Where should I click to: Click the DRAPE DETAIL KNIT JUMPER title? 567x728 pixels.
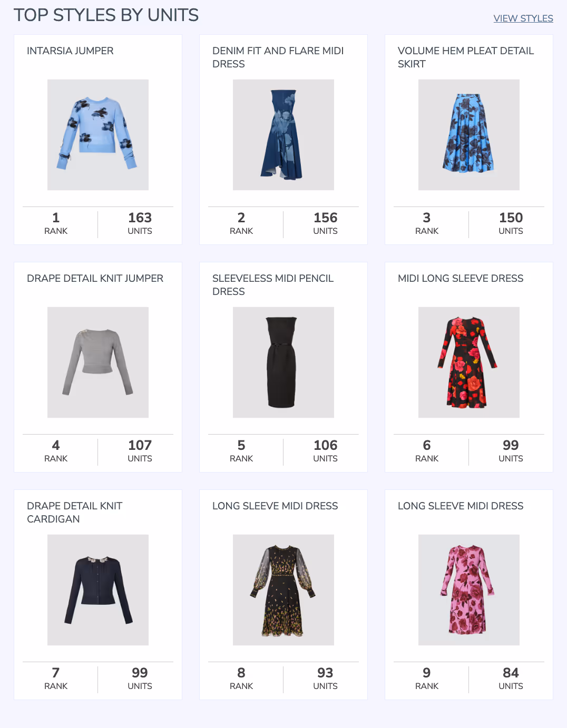click(95, 279)
